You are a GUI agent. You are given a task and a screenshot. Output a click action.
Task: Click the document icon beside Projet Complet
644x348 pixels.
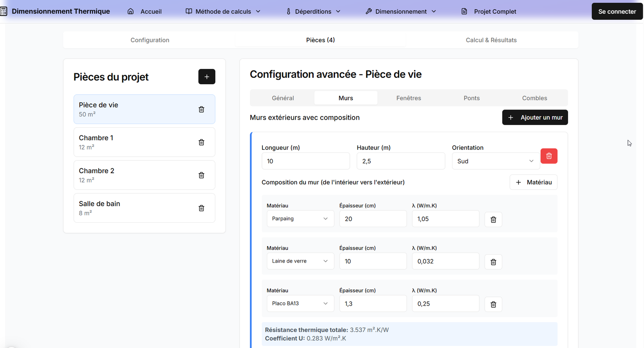pos(464,11)
